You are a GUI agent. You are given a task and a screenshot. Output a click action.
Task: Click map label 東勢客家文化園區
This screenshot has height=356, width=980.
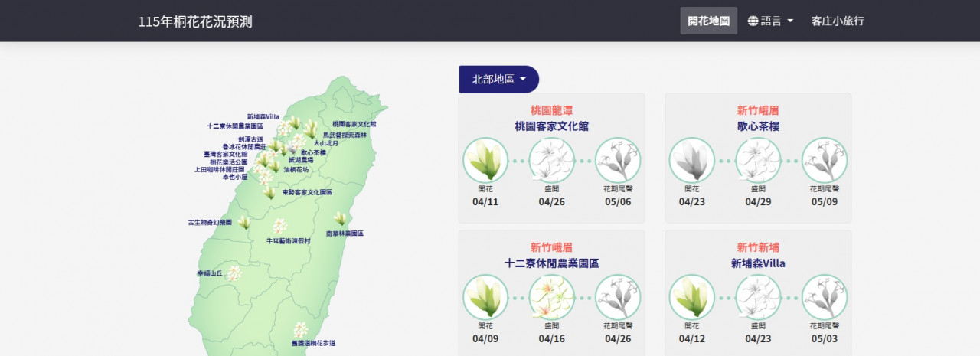[307, 193]
